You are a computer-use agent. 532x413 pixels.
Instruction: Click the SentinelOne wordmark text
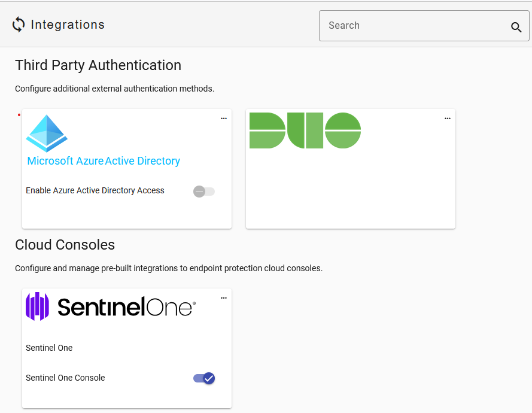point(126,307)
